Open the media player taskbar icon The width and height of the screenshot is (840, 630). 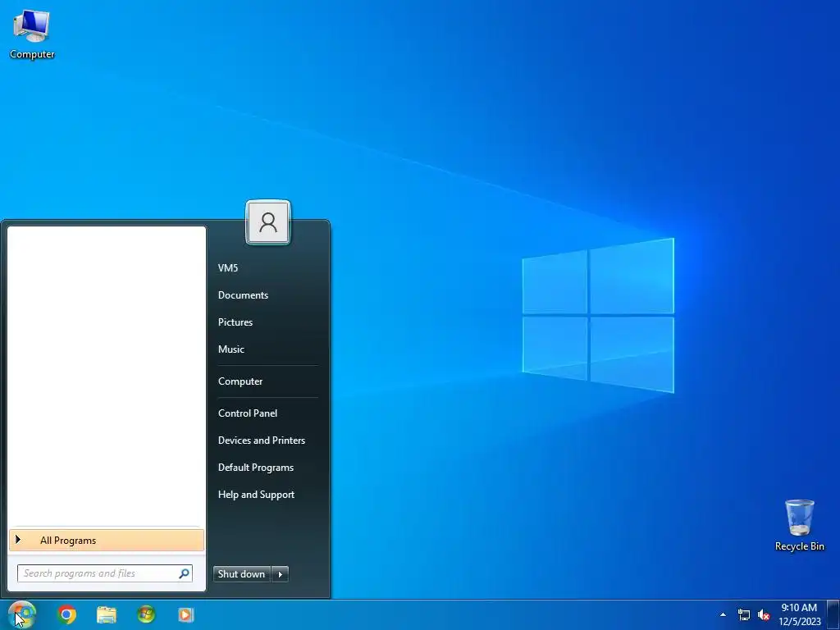tap(186, 614)
